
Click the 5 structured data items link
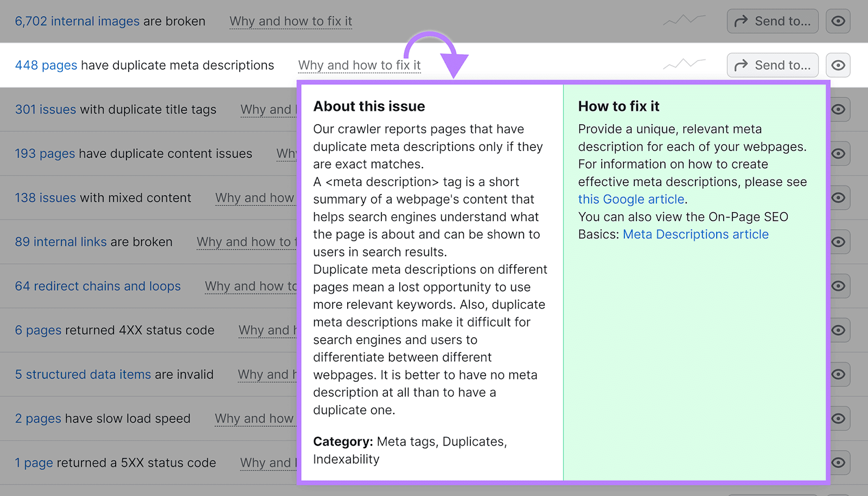click(x=82, y=374)
